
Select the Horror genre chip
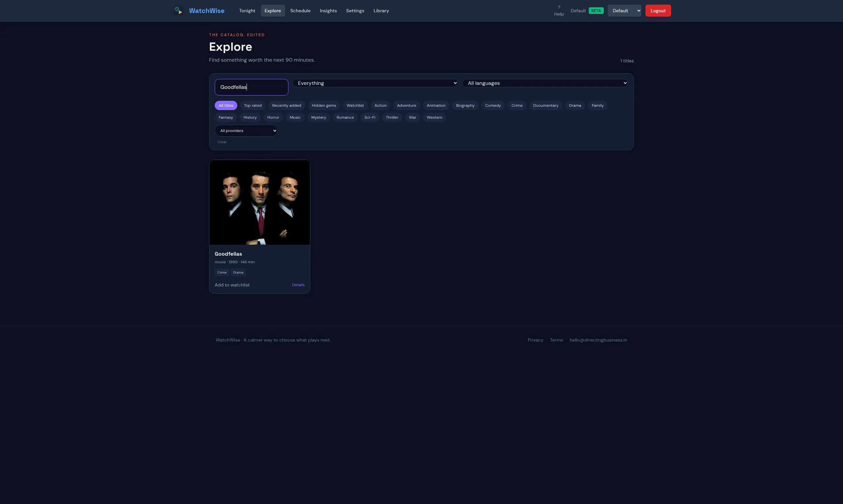tap(273, 117)
